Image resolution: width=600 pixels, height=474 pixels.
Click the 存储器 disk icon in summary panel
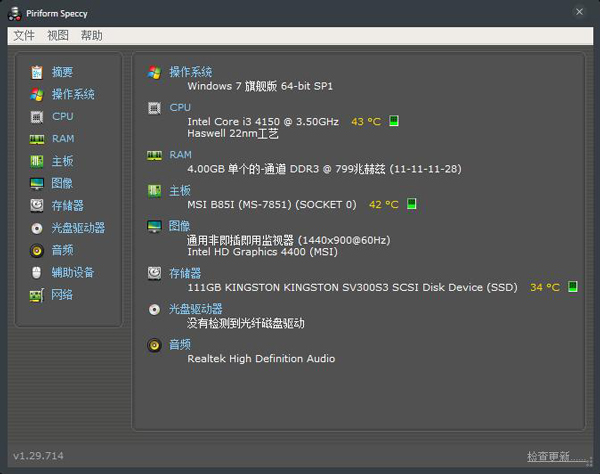pos(154,274)
